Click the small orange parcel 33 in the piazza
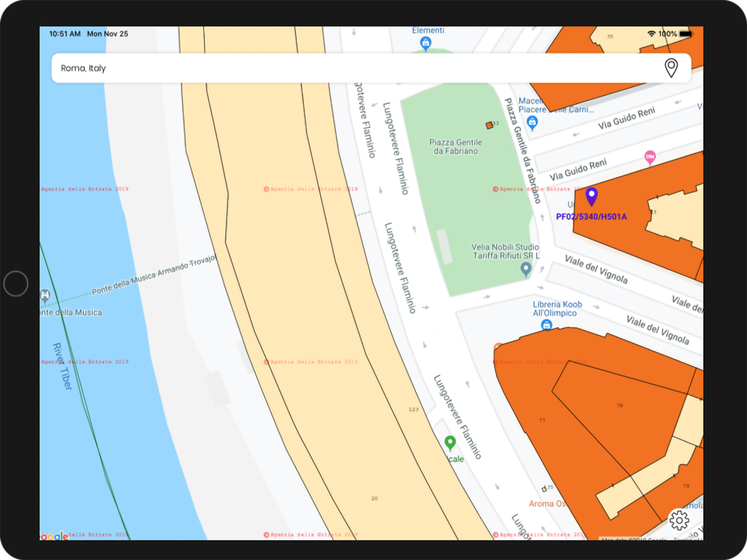This screenshot has height=560, width=747. coord(489,125)
